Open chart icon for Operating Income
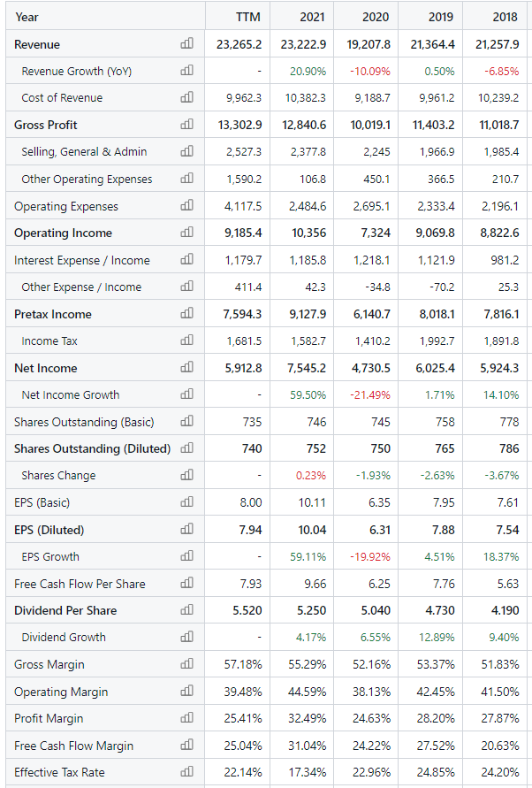This screenshot has width=532, height=788. 186,233
